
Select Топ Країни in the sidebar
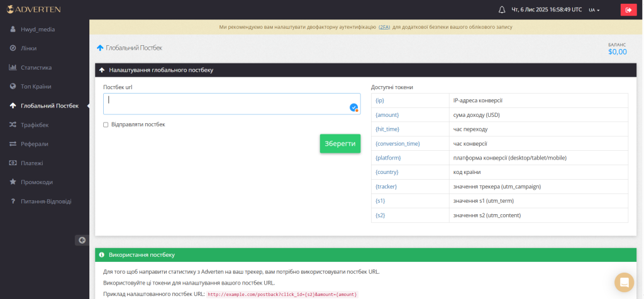[36, 86]
